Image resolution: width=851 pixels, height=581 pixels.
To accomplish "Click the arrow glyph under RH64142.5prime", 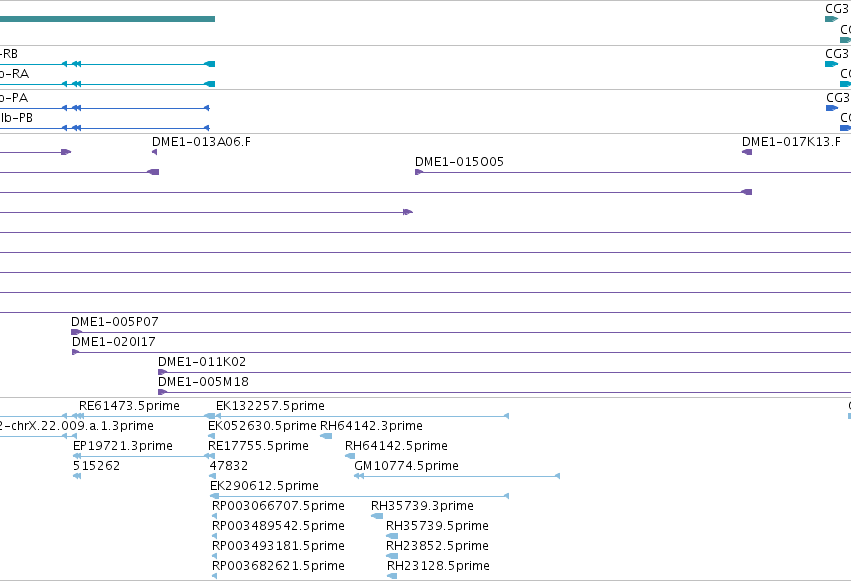I will pos(350,456).
